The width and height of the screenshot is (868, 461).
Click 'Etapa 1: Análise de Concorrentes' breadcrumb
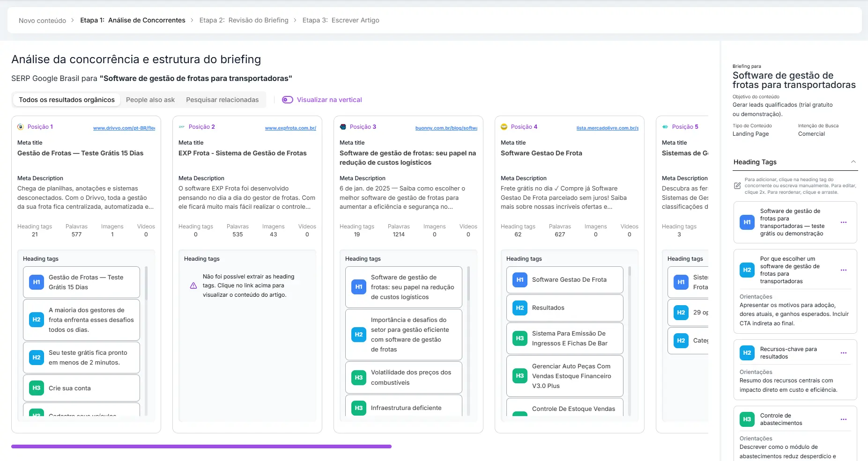point(133,20)
